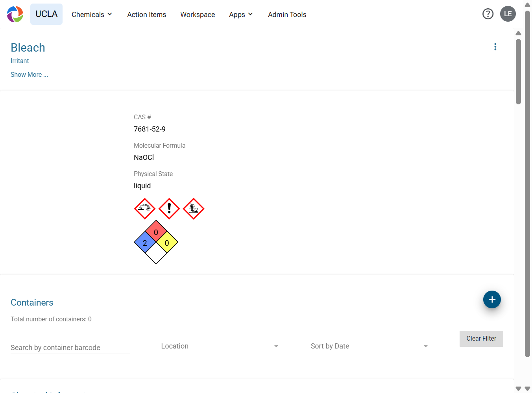This screenshot has height=393, width=532.
Task: Click the inner page scrollbar thumb
Action: tap(518, 71)
